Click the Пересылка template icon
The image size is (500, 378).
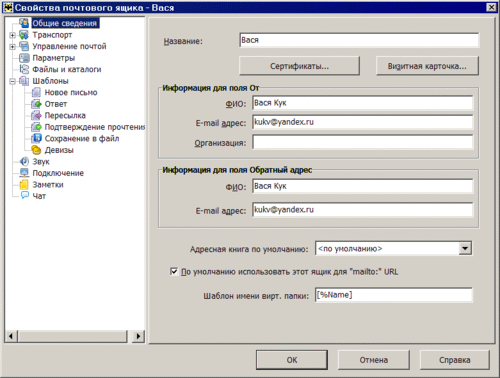(36, 115)
